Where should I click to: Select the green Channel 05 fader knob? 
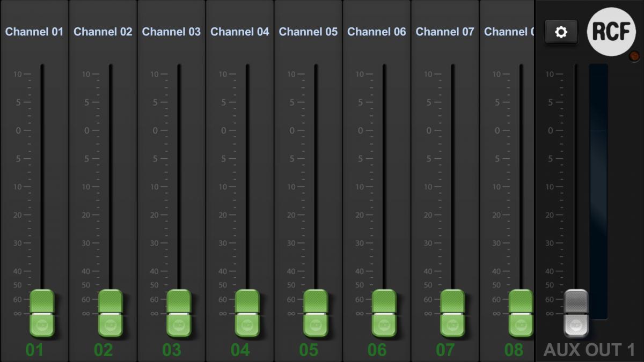pyautogui.click(x=316, y=313)
